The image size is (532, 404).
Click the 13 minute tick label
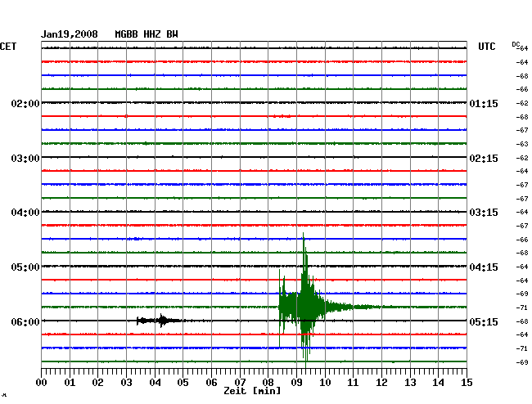point(410,382)
